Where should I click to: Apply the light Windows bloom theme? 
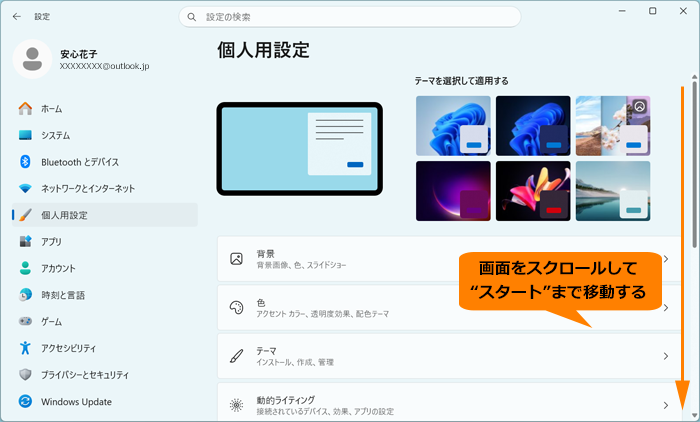click(453, 125)
